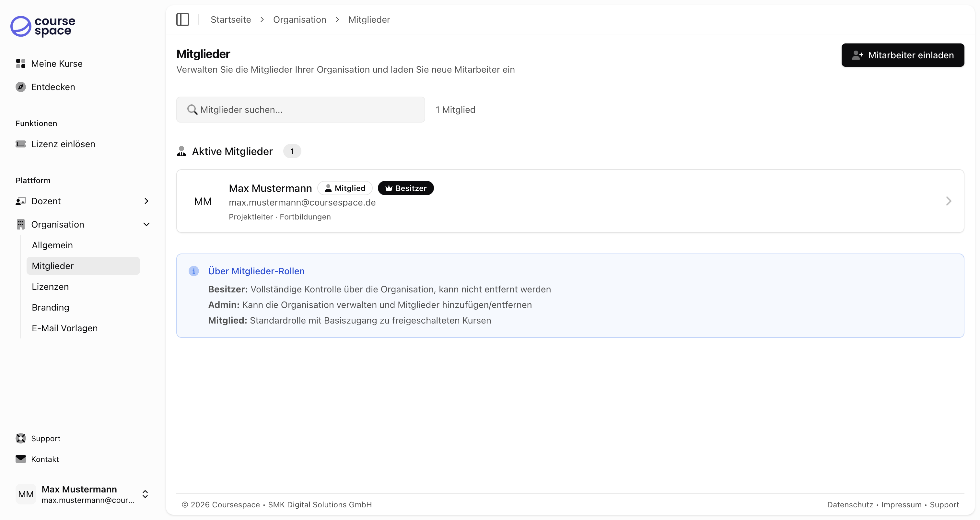Open Max Mustermann member details chevron
The image size is (980, 520).
point(949,201)
